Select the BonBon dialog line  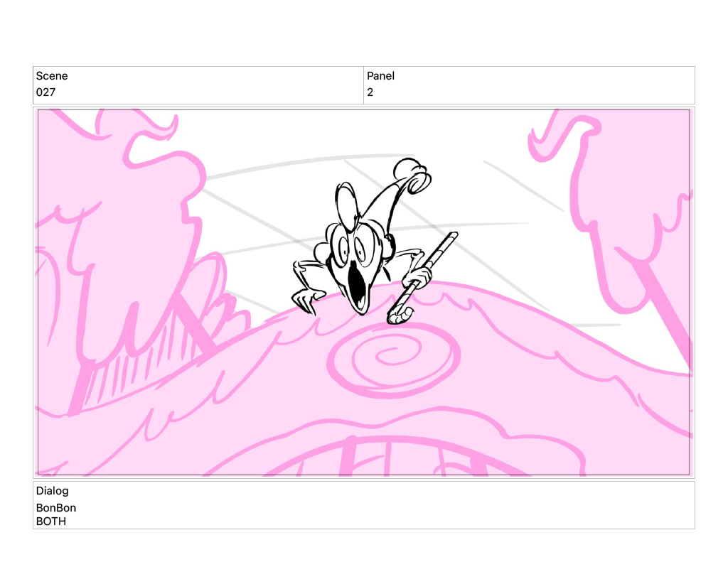coord(56,508)
